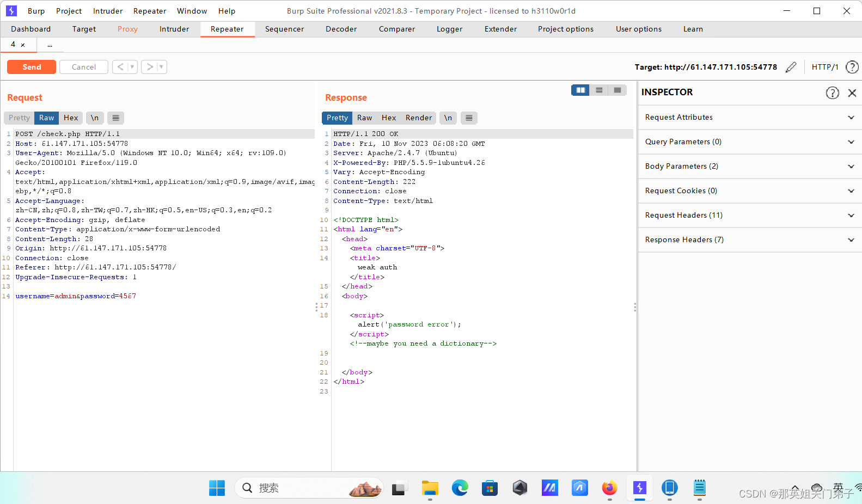The width and height of the screenshot is (862, 504).
Task: Select top-bottom split layout icon
Action: click(599, 90)
